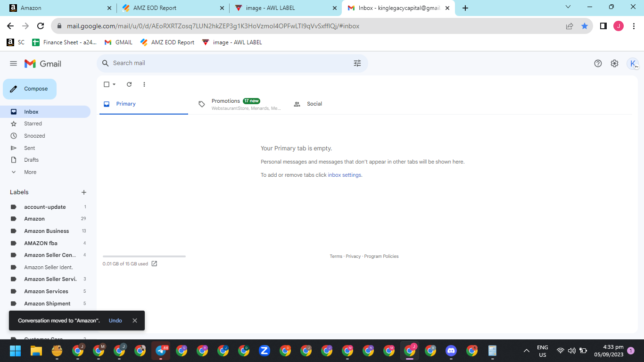The image size is (644, 362).
Task: Open the inbox settings link
Action: click(345, 175)
